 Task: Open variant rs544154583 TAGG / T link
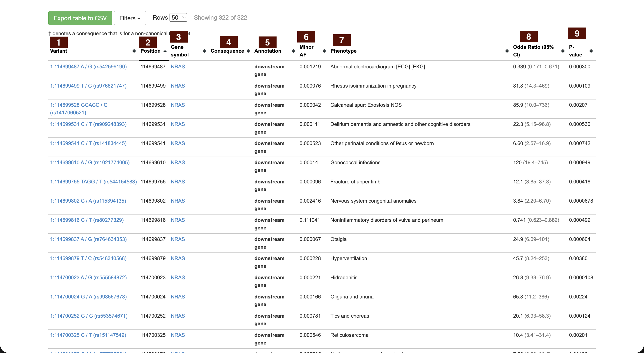click(x=93, y=182)
